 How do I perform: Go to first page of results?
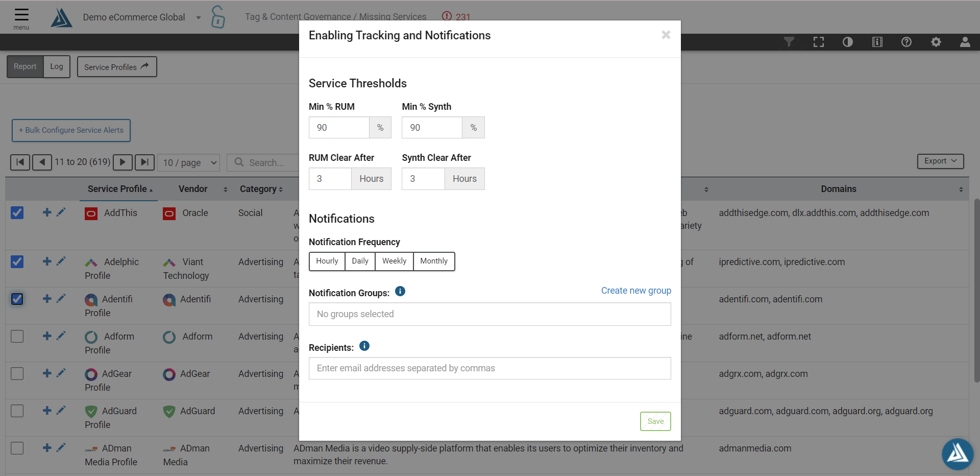tap(20, 162)
